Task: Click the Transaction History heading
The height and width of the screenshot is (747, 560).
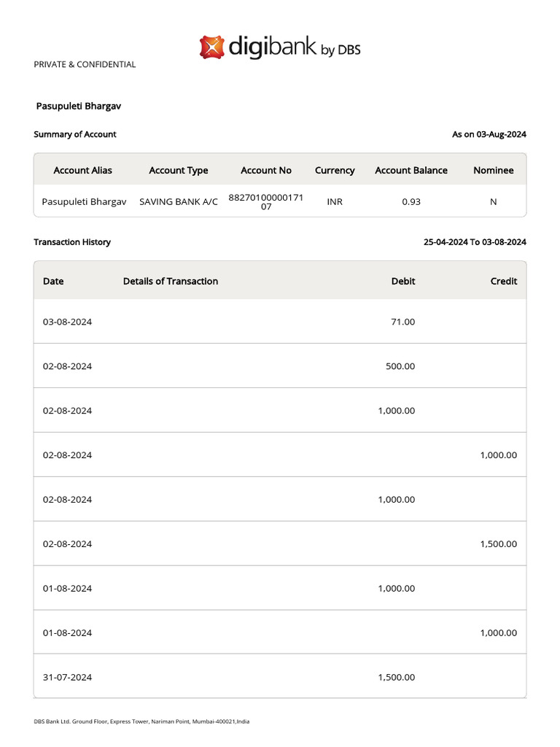Action: pos(72,242)
